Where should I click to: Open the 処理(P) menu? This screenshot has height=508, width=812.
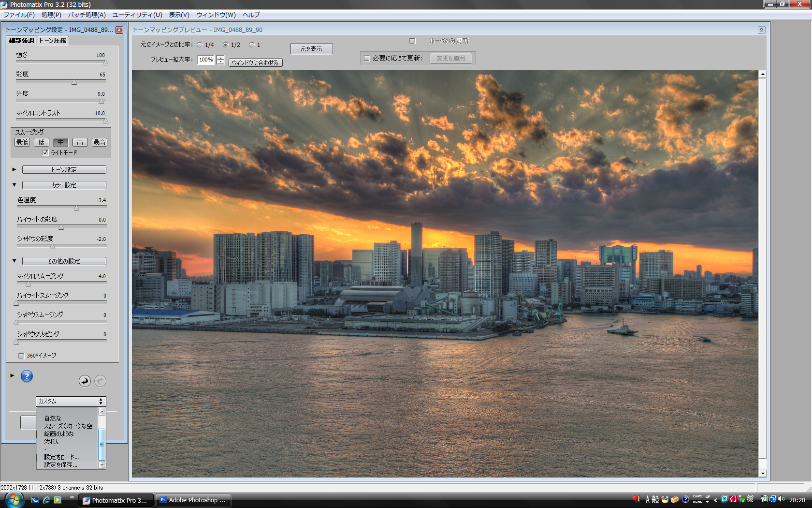click(51, 15)
